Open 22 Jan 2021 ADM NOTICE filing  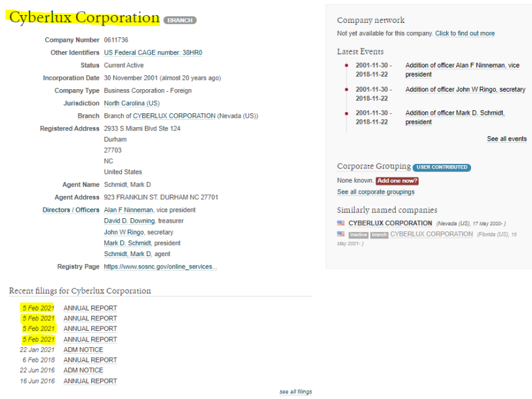tap(83, 350)
